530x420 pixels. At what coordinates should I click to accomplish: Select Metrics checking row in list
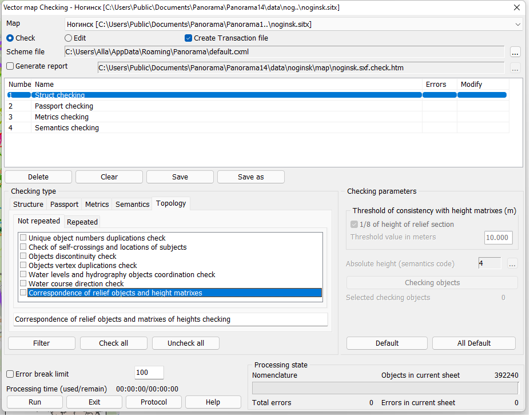point(62,117)
